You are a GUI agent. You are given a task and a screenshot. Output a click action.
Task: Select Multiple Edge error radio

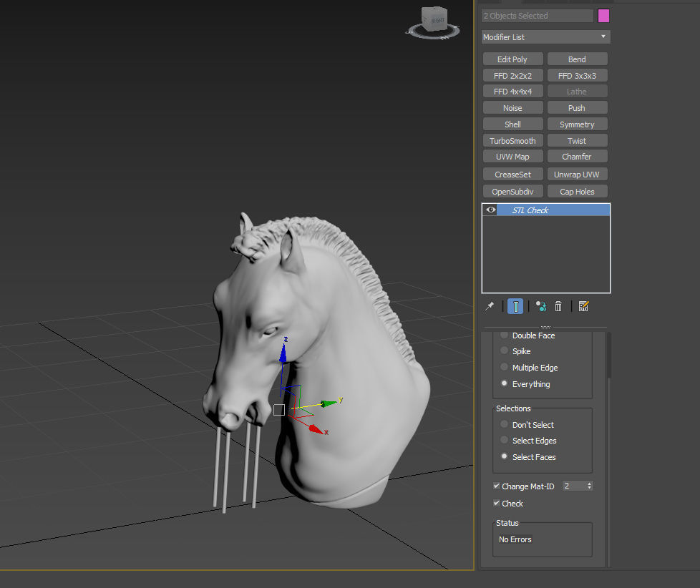(x=504, y=367)
